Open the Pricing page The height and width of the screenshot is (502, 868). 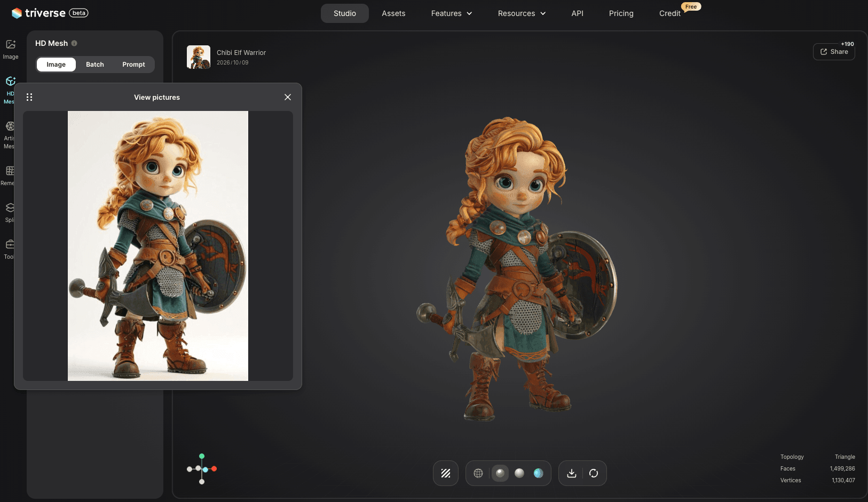click(x=621, y=13)
